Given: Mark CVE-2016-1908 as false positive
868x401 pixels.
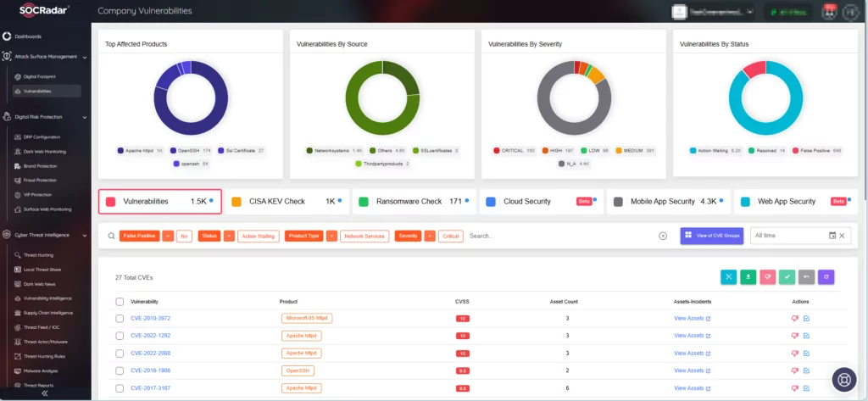Looking at the screenshot, I should [x=795, y=370].
